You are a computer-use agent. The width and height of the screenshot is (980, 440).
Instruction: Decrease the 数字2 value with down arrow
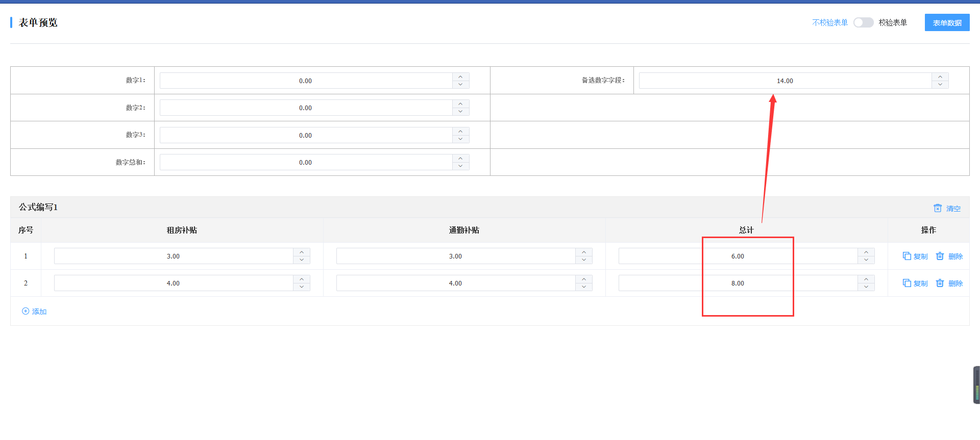coord(460,112)
